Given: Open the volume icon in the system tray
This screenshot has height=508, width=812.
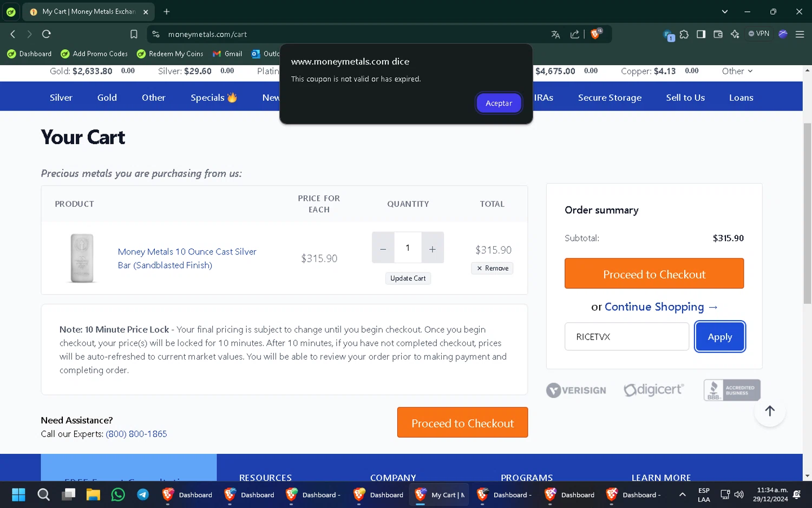Looking at the screenshot, I should (x=739, y=494).
